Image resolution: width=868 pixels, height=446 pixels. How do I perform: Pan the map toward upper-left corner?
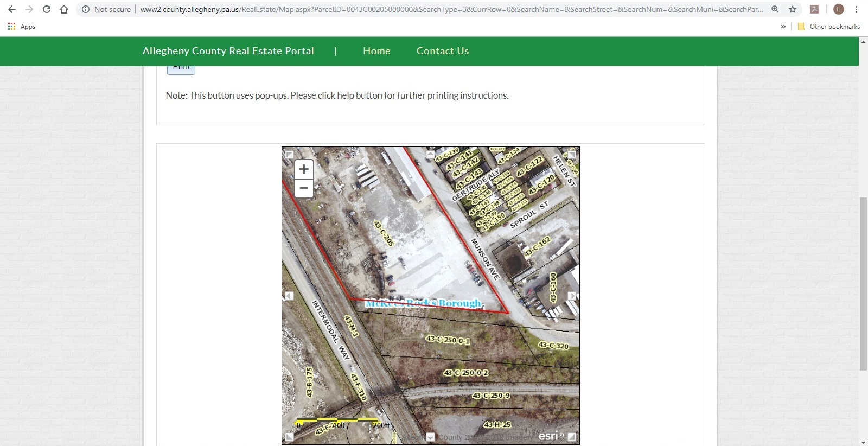289,154
